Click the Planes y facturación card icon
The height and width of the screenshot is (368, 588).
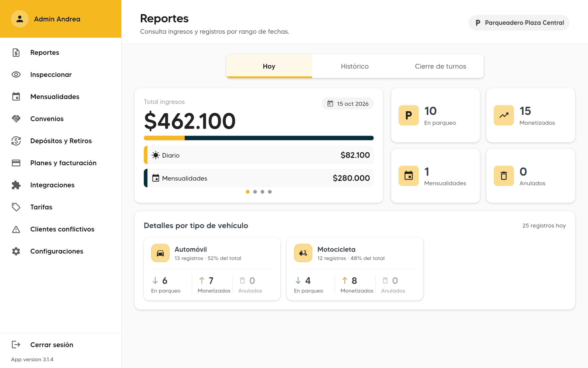pyautogui.click(x=16, y=163)
